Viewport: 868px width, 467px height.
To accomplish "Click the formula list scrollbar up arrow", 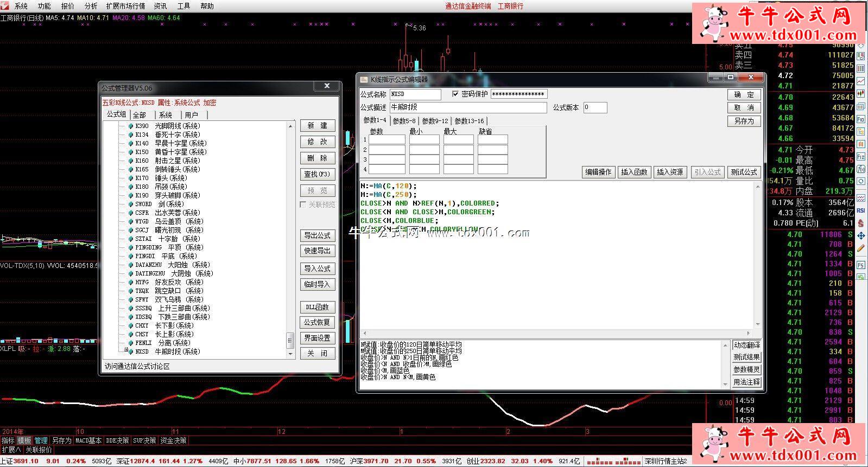I will [290, 126].
